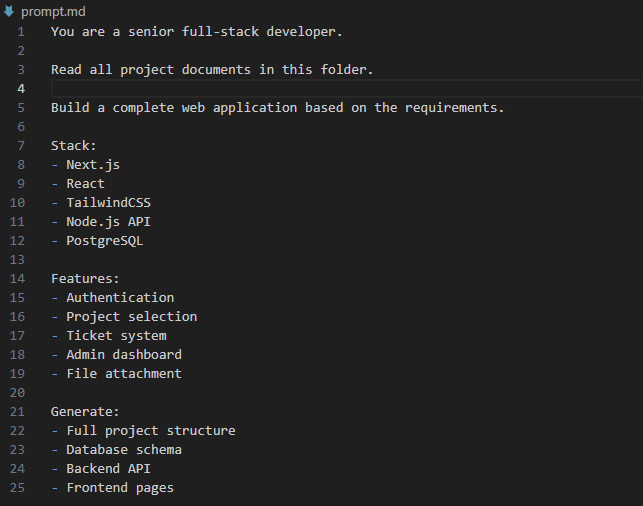The image size is (643, 506).
Task: Click the word 'Next.js' on line 8
Action: click(x=93, y=165)
